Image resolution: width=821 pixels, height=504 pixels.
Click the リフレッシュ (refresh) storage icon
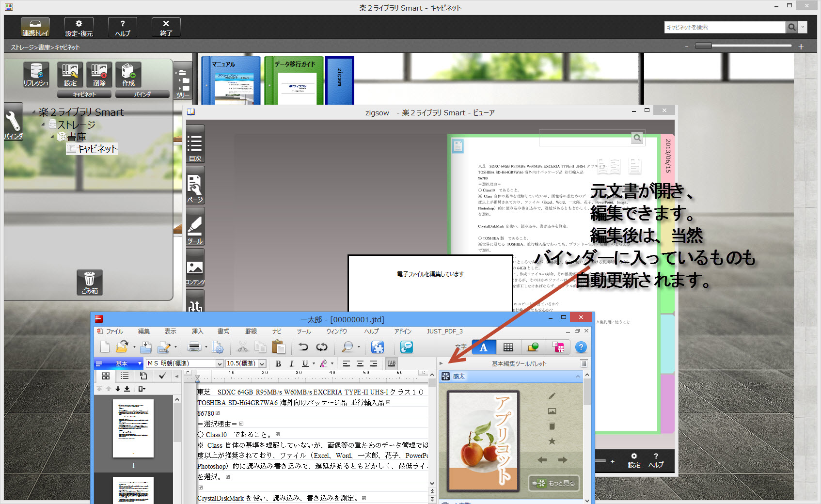click(x=36, y=75)
